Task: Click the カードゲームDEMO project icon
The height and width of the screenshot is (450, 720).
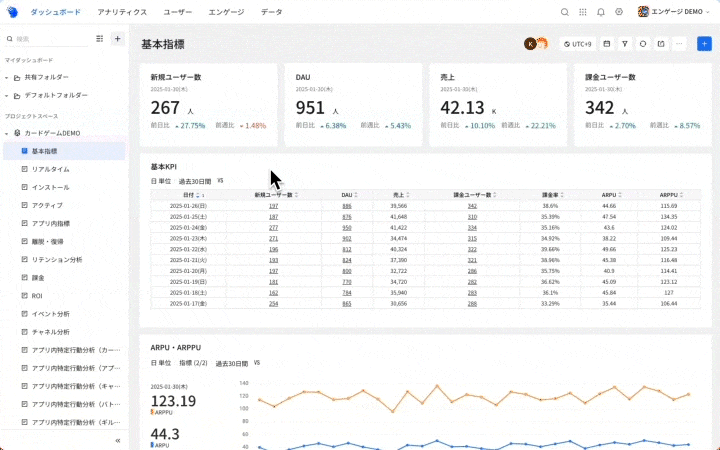Action: click(17, 133)
